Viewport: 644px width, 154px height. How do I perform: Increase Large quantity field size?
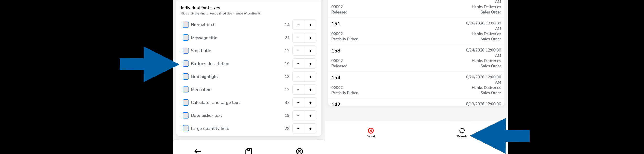pos(310,128)
